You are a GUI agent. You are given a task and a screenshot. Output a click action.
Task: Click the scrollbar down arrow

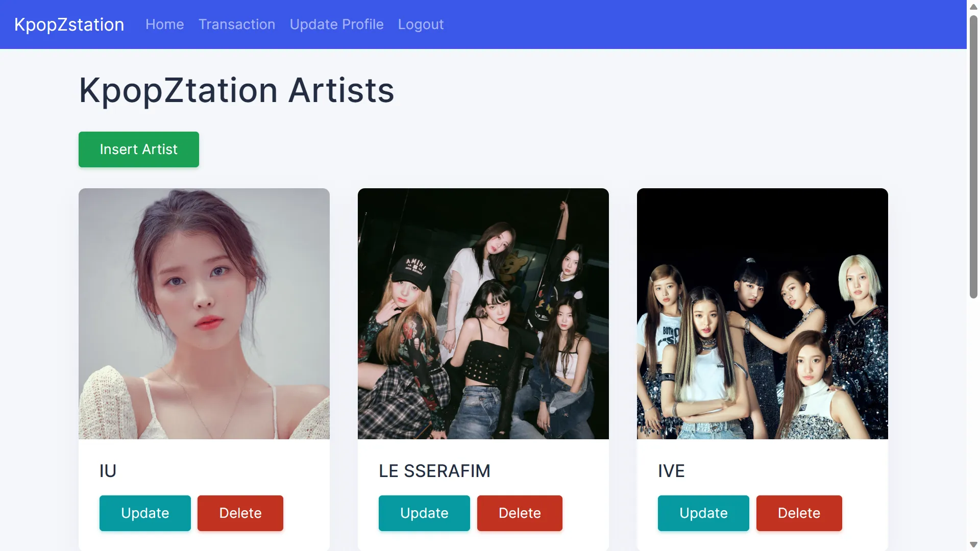tap(973, 544)
